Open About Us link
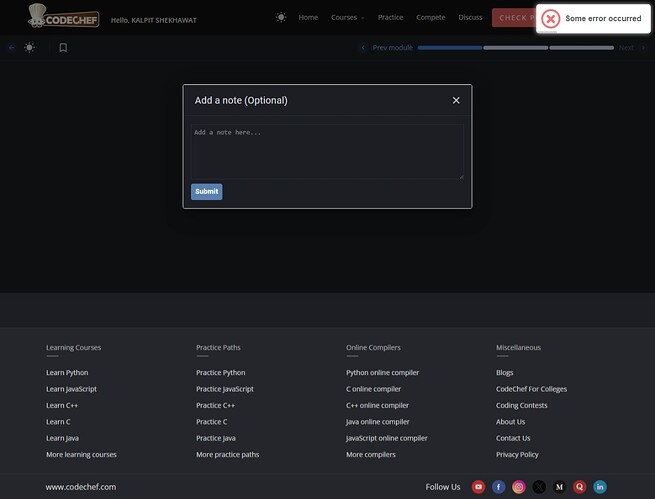The image size is (655, 499). [x=510, y=422]
